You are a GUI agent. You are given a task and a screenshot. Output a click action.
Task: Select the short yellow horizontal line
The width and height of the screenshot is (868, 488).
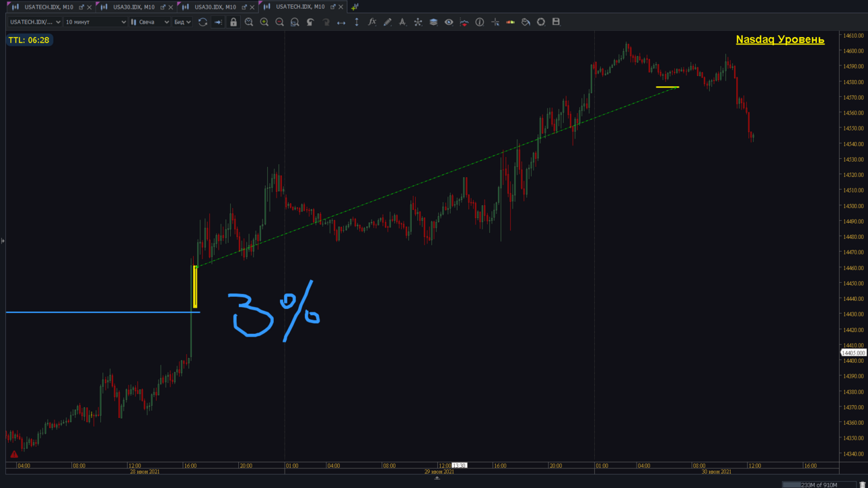667,87
